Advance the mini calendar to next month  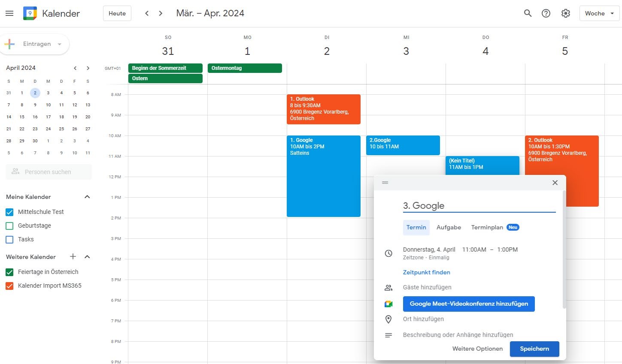88,68
